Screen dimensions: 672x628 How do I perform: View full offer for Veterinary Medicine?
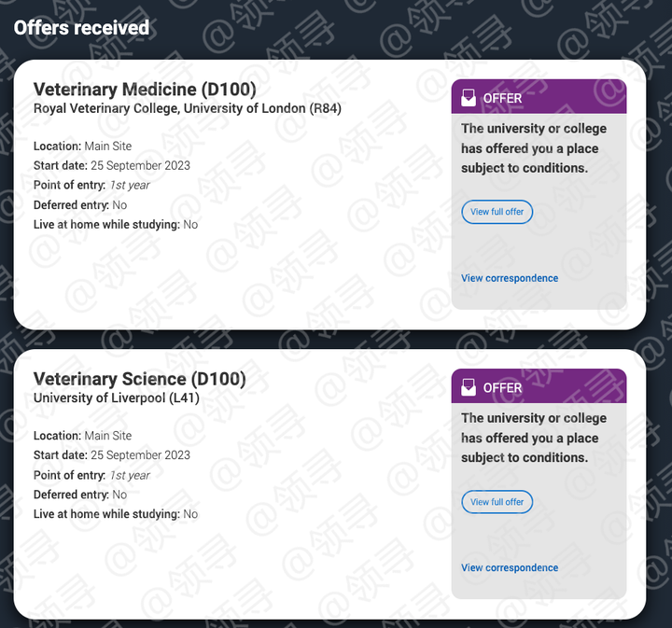pyautogui.click(x=497, y=212)
